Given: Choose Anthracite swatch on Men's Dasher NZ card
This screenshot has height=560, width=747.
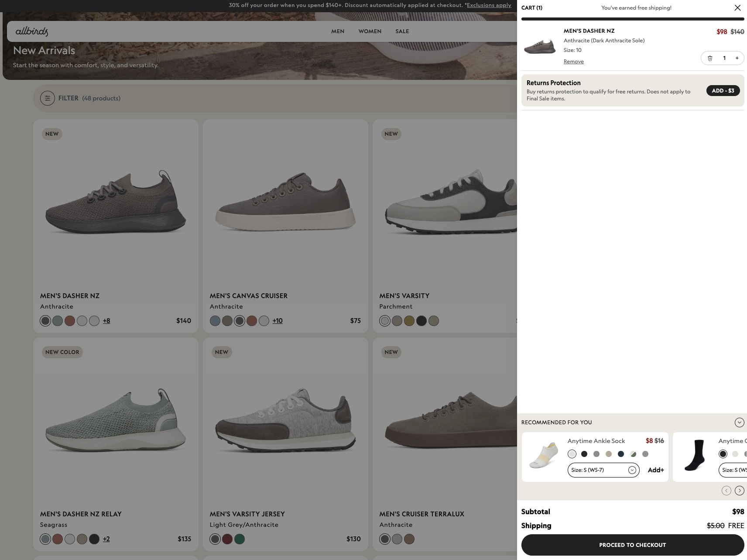Looking at the screenshot, I should tap(45, 321).
